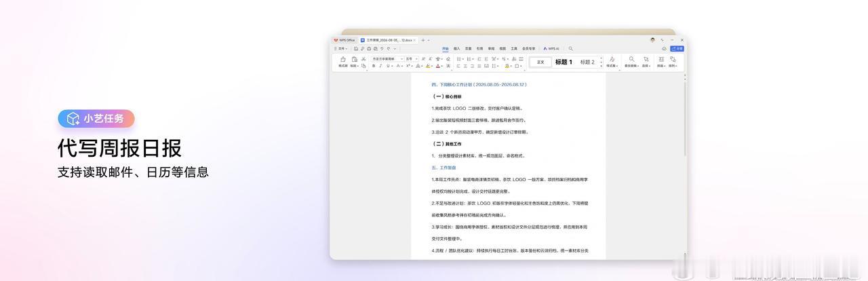
Task: Click the numbered list icon
Action: tap(469, 59)
